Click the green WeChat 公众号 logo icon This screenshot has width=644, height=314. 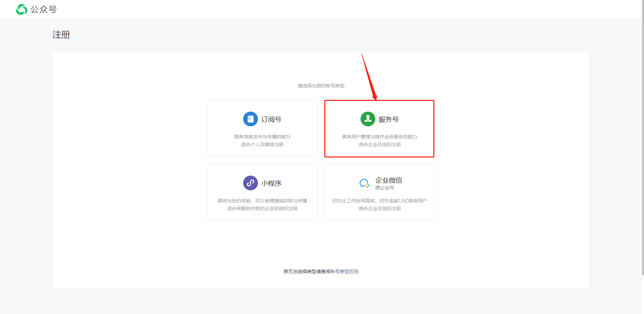click(22, 9)
